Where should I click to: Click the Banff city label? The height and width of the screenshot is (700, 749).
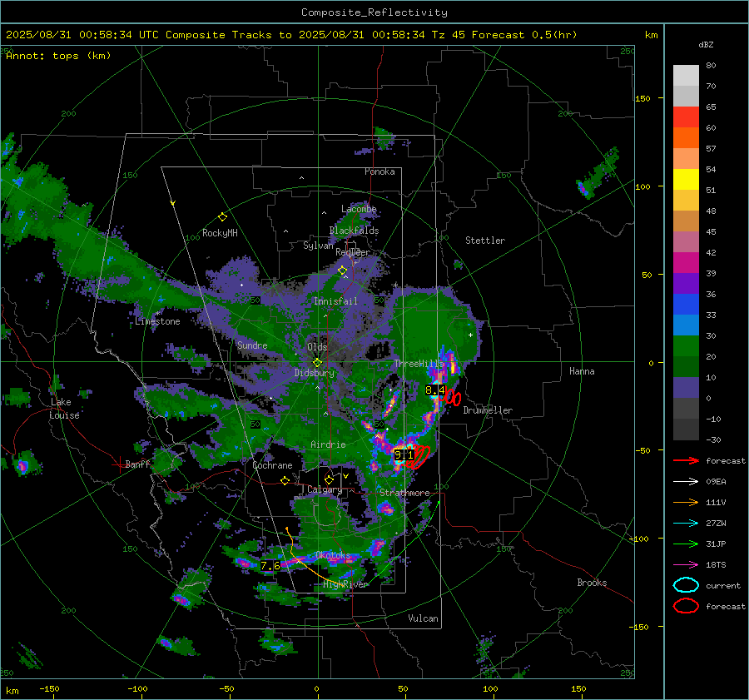pos(137,464)
